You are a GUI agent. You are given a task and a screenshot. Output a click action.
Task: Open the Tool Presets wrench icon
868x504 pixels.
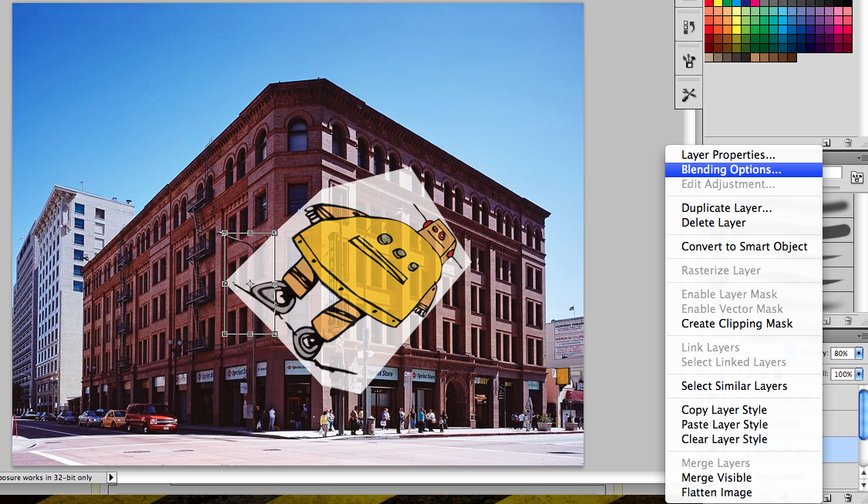[x=688, y=95]
